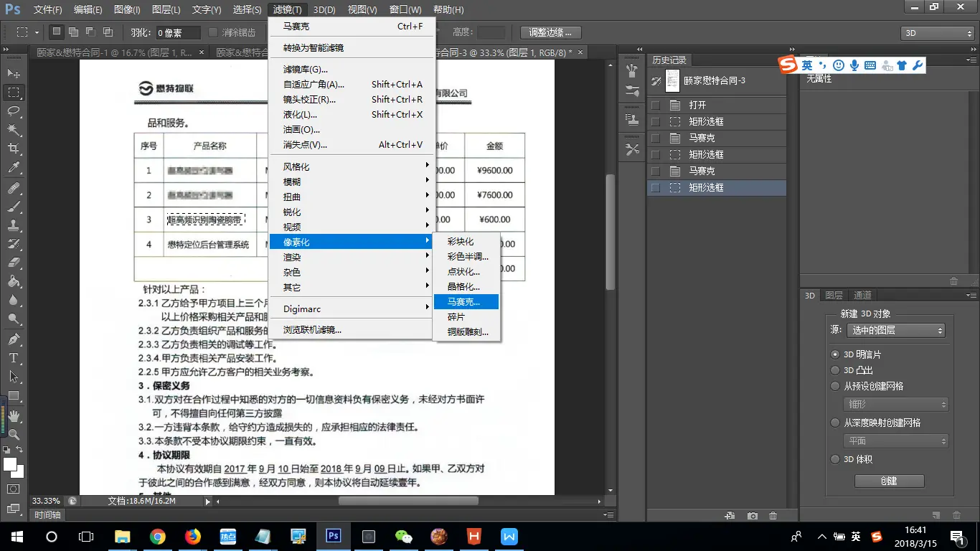This screenshot has width=980, height=551.
Task: Select the Eraser tool
Action: pos(14,263)
